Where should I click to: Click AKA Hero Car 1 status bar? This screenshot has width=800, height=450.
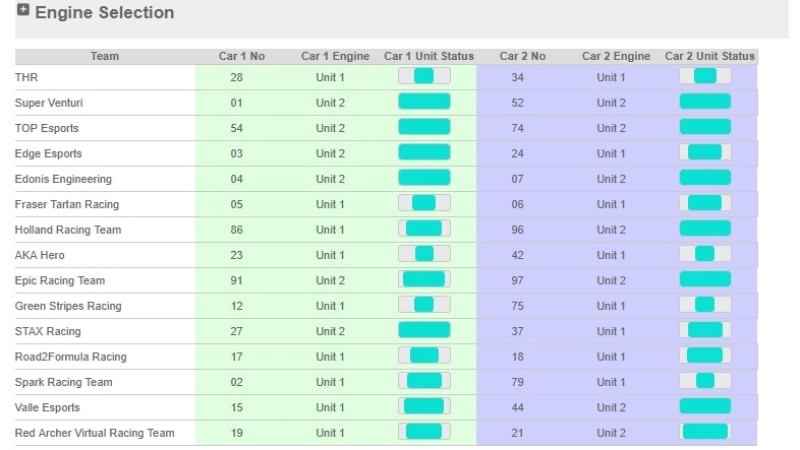pyautogui.click(x=424, y=254)
